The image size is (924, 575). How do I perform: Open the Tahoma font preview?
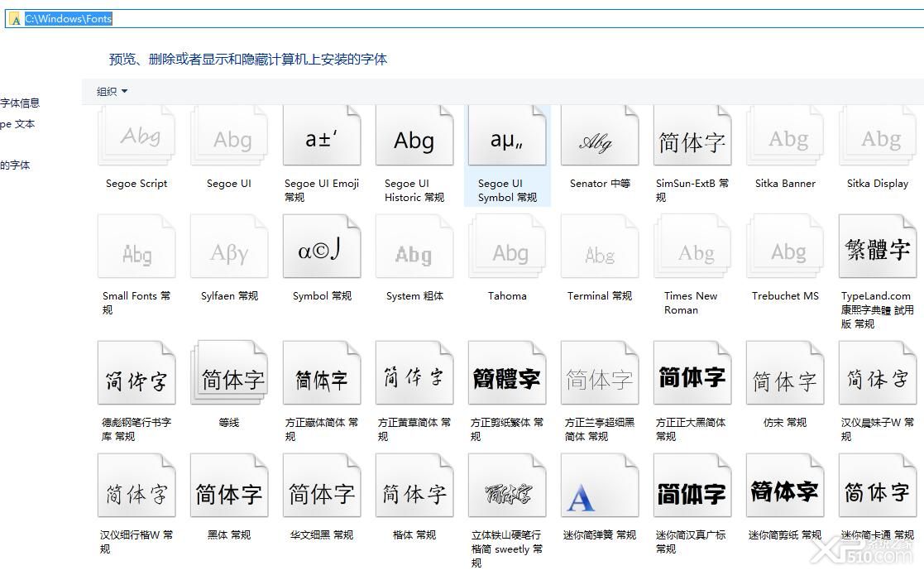506,246
